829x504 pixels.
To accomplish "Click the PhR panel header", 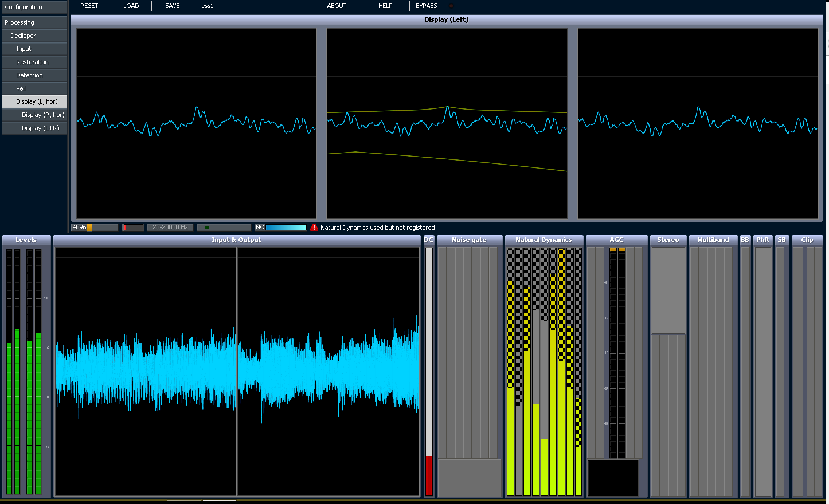I will [x=762, y=240].
